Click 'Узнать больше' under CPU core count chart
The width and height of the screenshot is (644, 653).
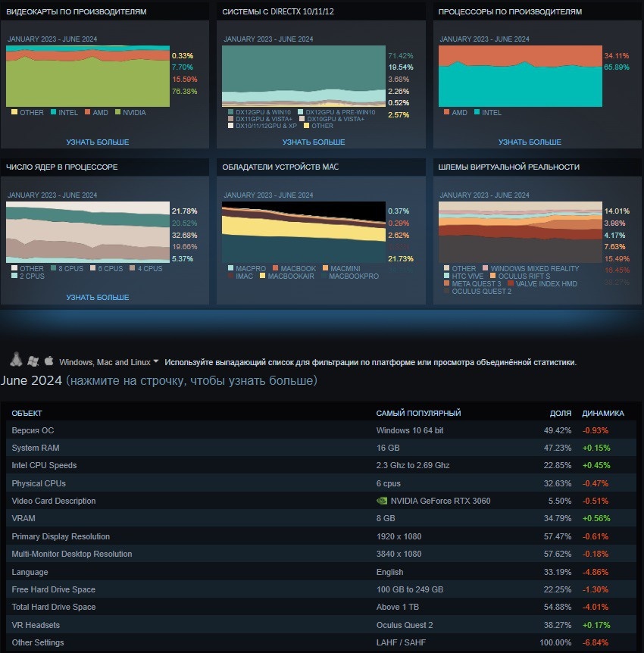click(x=98, y=298)
